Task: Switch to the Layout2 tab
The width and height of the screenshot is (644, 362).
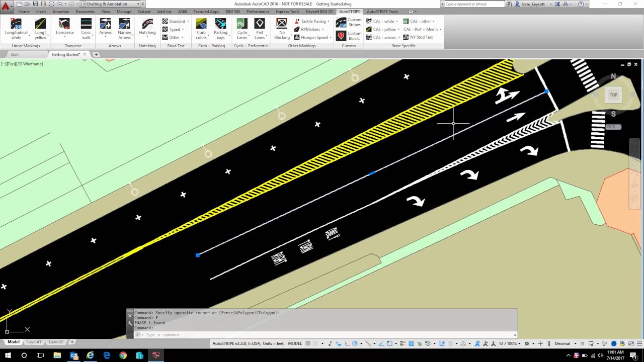Action: pos(56,342)
